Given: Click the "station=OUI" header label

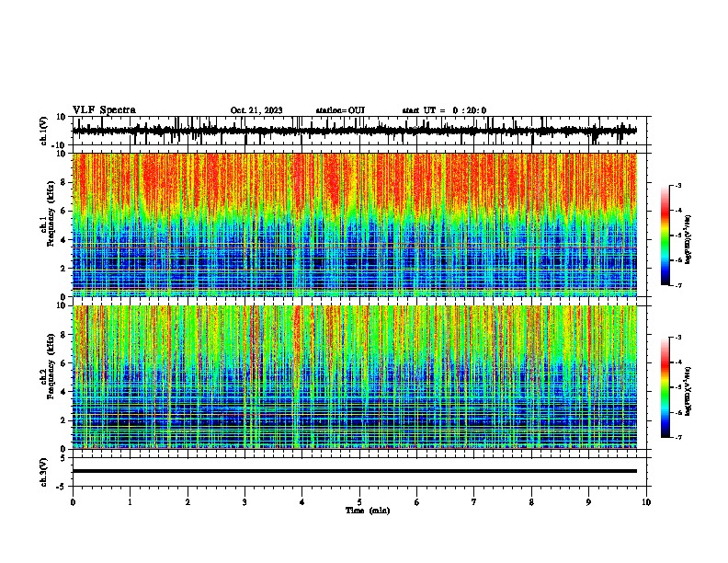Looking at the screenshot, I should [x=340, y=110].
